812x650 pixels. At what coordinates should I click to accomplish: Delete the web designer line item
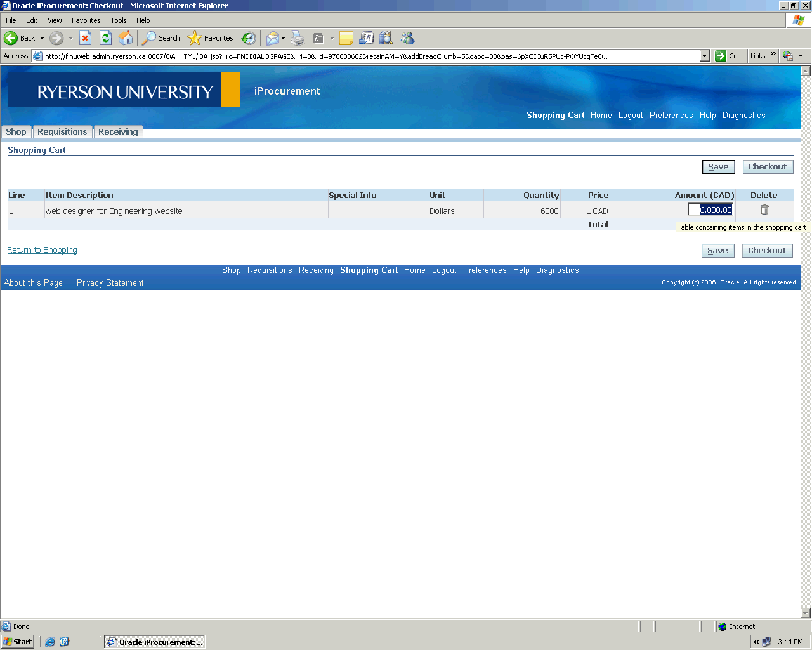click(x=764, y=210)
